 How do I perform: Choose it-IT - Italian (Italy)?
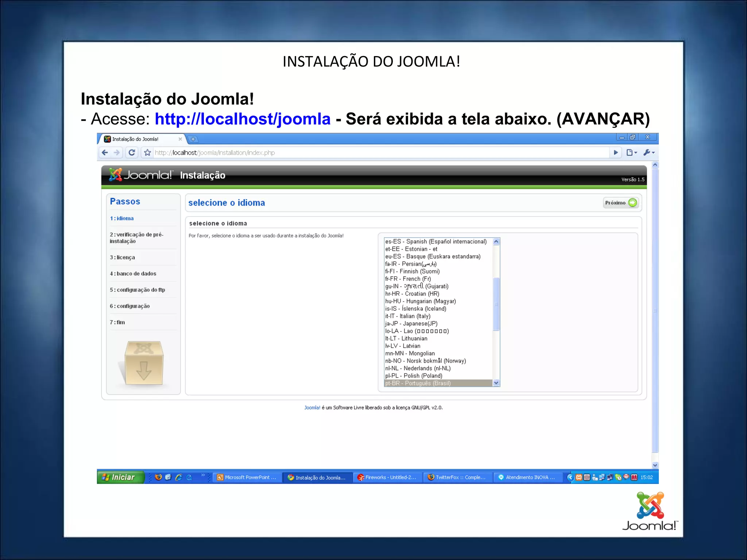[438, 316]
